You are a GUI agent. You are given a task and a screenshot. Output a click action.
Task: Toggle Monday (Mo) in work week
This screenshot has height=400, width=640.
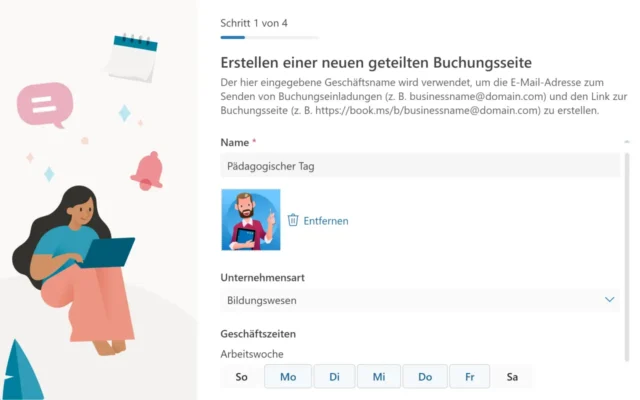pos(288,377)
